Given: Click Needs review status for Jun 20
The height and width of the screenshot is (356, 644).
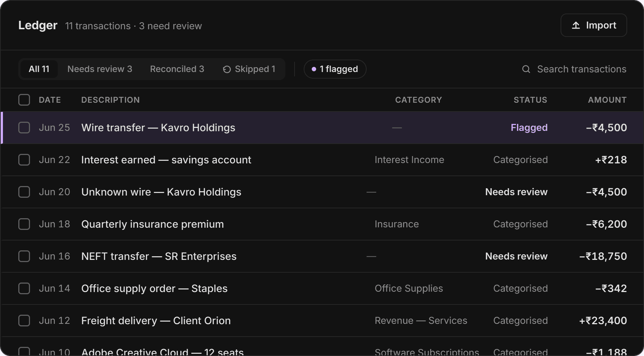Looking at the screenshot, I should (x=516, y=192).
